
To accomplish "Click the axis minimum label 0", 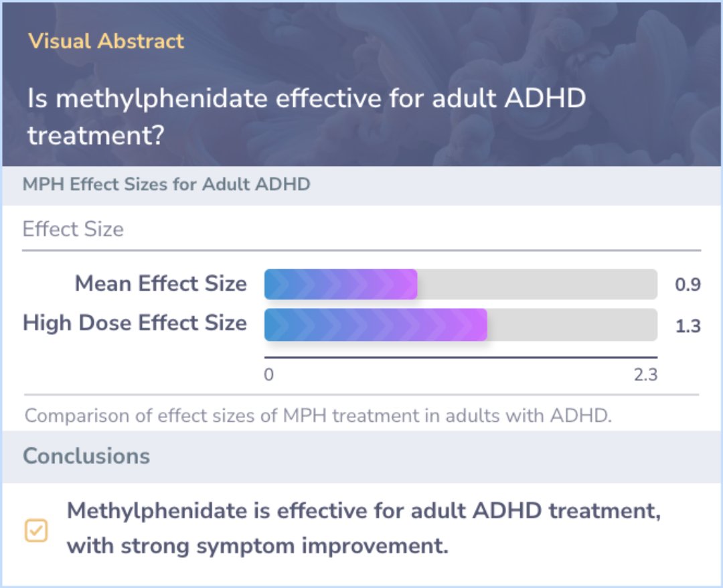I will (269, 374).
